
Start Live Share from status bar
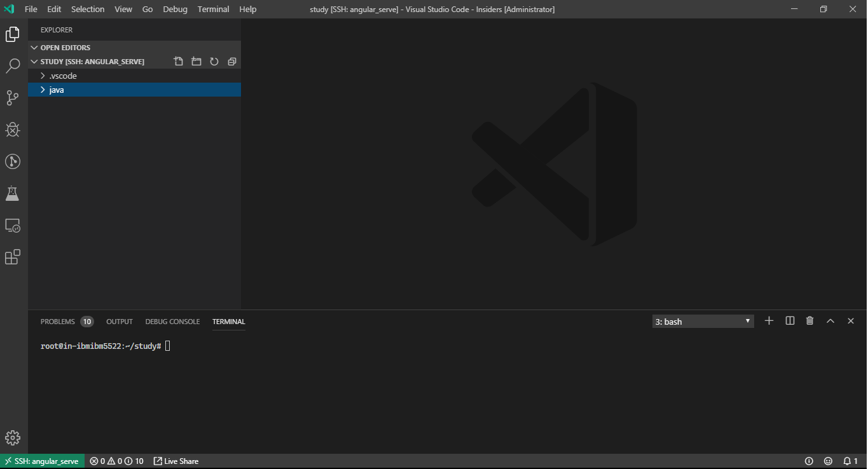click(x=176, y=461)
